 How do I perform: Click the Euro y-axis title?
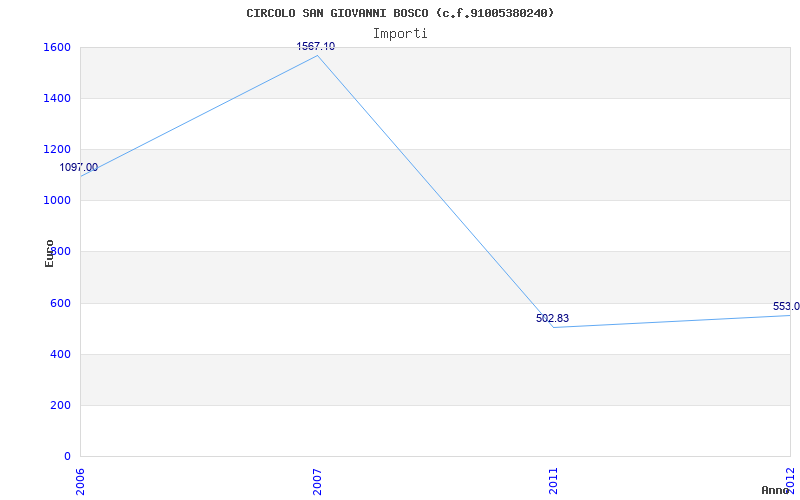(49, 254)
